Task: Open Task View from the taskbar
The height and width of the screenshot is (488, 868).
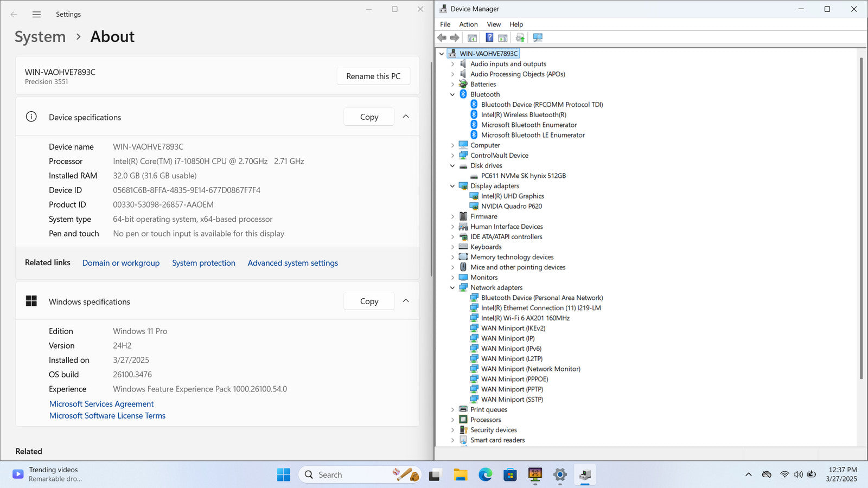Action: (x=435, y=474)
